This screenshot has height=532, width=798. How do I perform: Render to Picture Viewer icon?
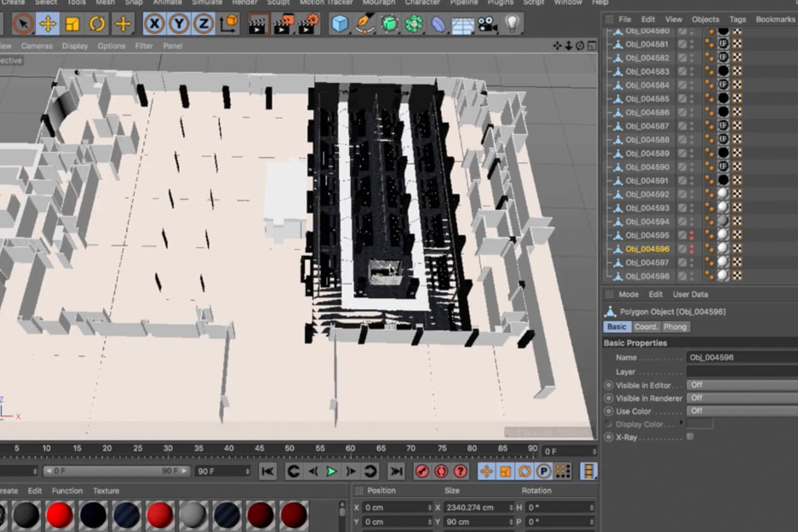(x=283, y=24)
